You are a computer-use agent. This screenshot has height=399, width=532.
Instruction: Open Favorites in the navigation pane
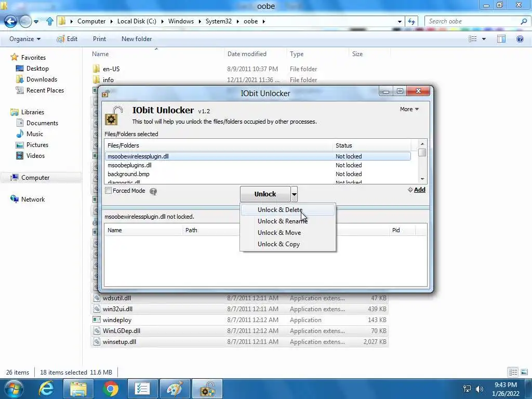pyautogui.click(x=33, y=57)
